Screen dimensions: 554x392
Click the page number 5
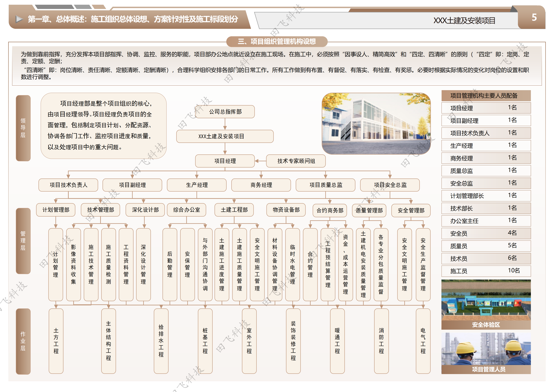(534, 17)
